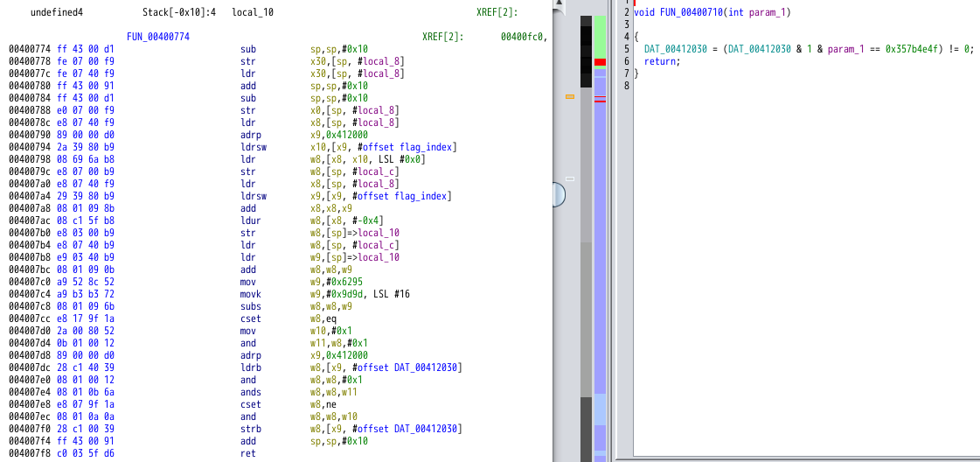Click the cset w8,eq operand
The height and width of the screenshot is (462, 980).
pos(325,318)
